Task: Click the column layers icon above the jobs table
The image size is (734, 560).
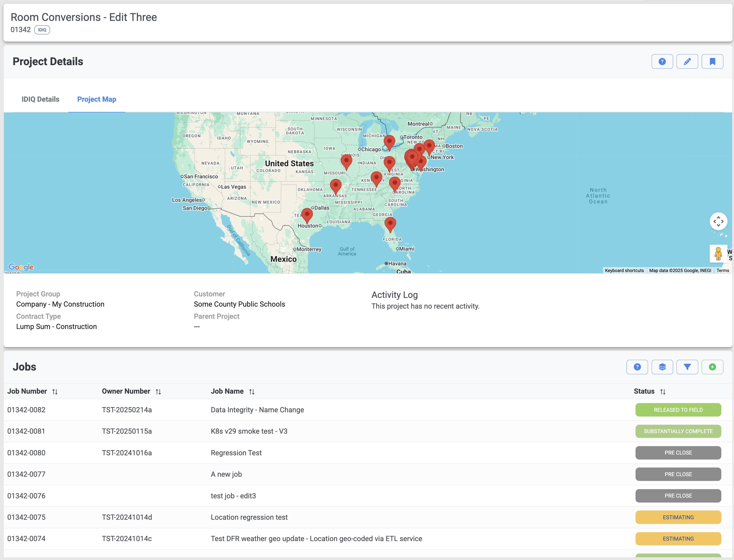Action: coord(662,367)
